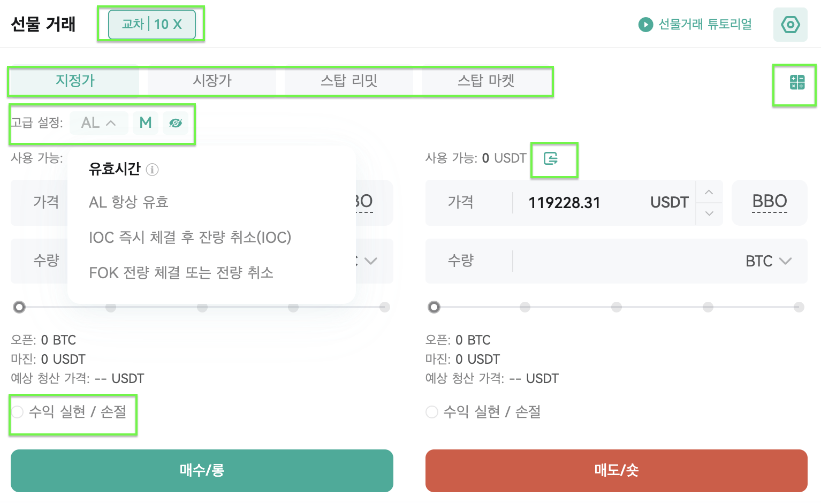821x504 pixels.
Task: Enable 수익 실현 / 손절 on the long side
Action: click(x=17, y=412)
